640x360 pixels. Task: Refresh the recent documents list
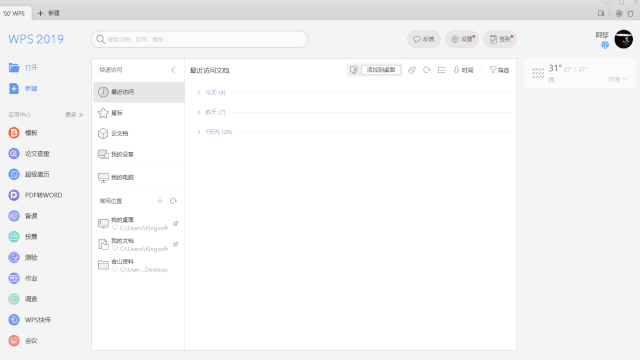click(427, 70)
